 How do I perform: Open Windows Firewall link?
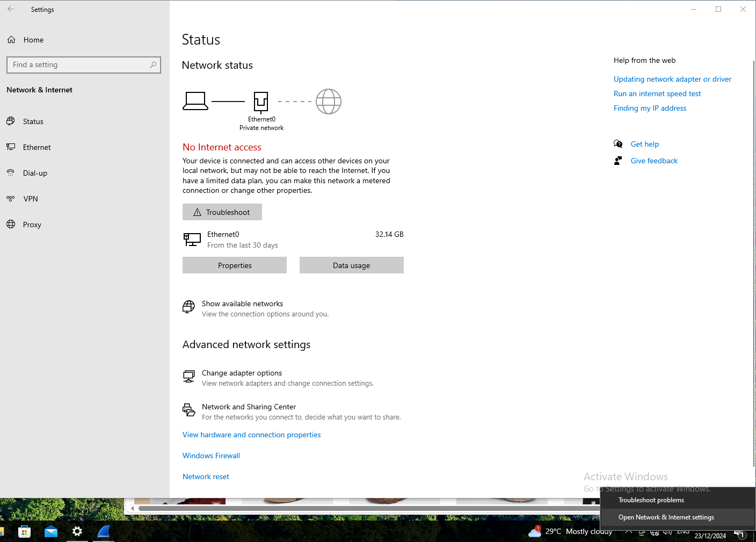tap(211, 456)
